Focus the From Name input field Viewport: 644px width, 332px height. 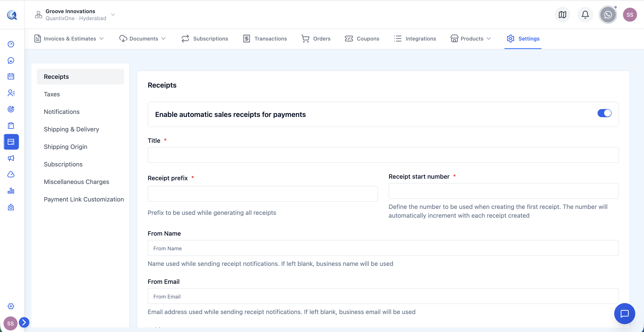tap(383, 248)
